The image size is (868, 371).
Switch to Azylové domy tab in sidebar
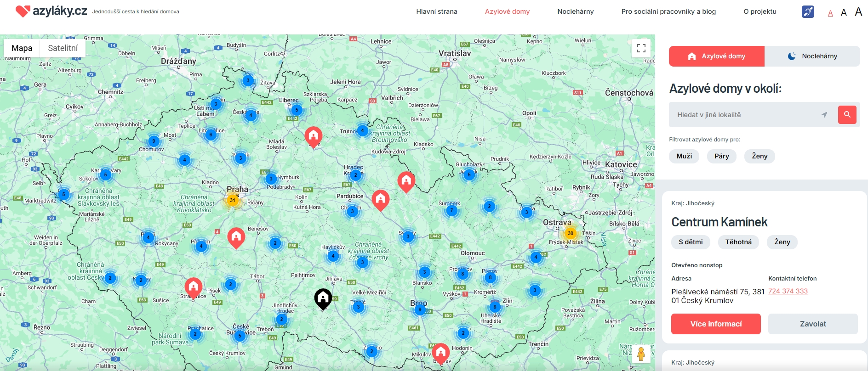717,56
